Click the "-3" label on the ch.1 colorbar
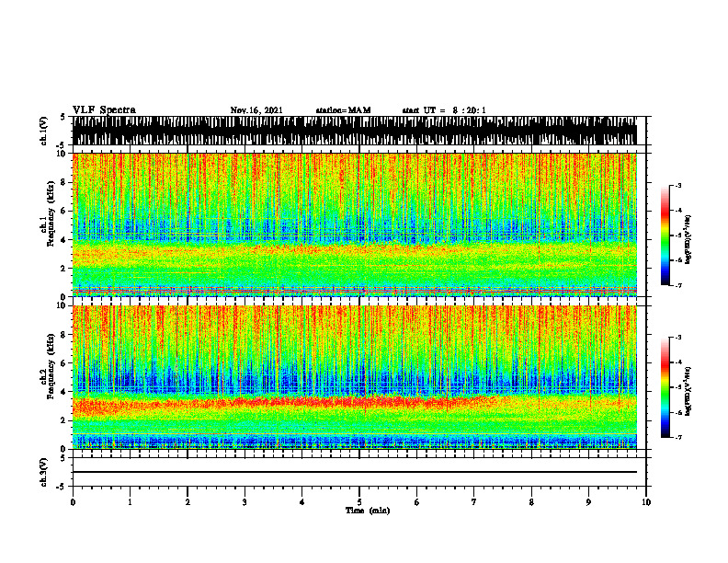 point(678,186)
